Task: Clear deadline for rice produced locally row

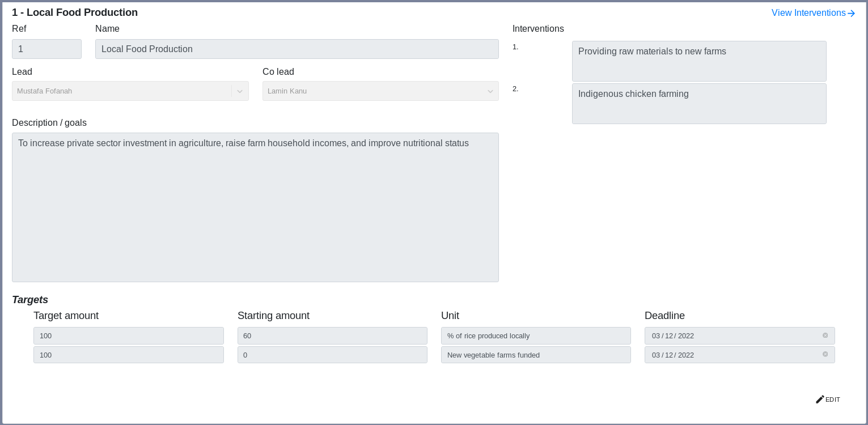Action: click(825, 335)
